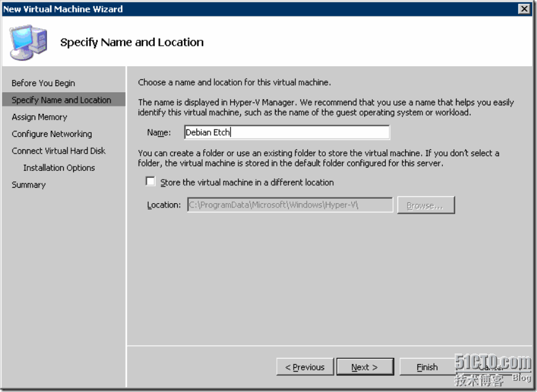Go to the Summary step

pyautogui.click(x=28, y=185)
